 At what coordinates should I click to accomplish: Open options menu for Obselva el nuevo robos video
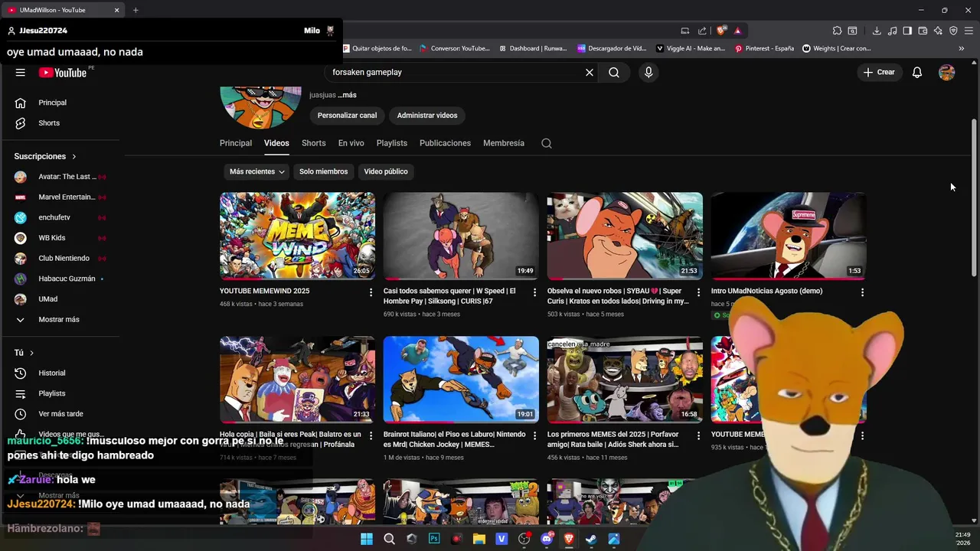pos(698,292)
